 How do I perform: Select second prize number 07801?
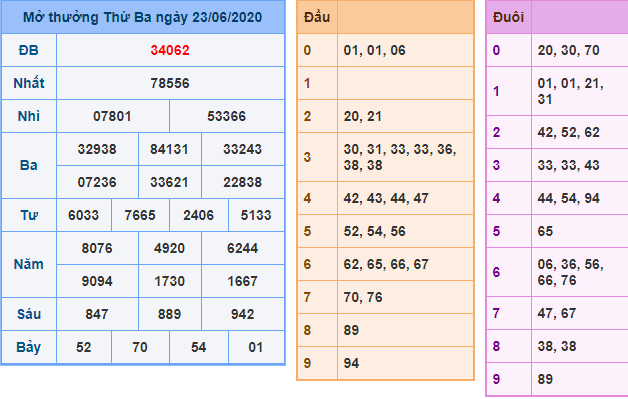[x=112, y=116]
